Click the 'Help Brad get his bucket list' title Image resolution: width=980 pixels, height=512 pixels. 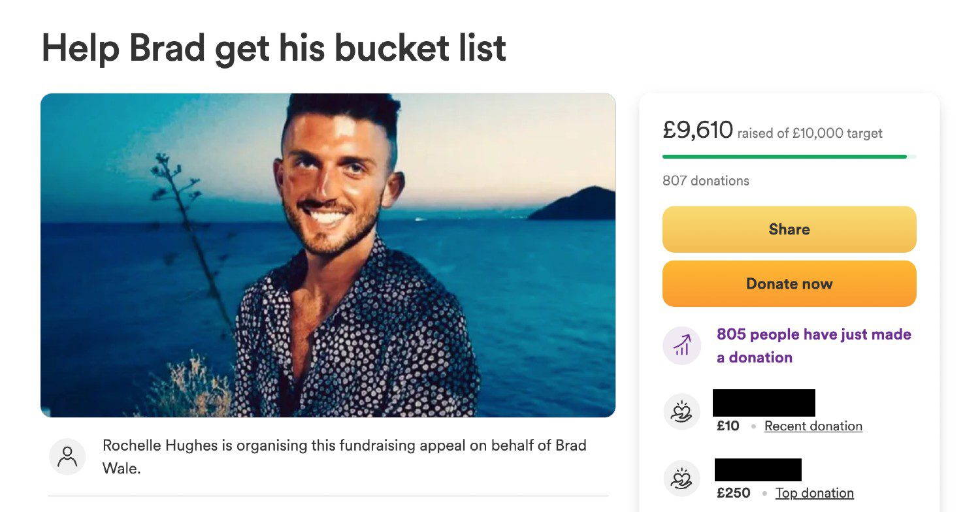coord(273,47)
